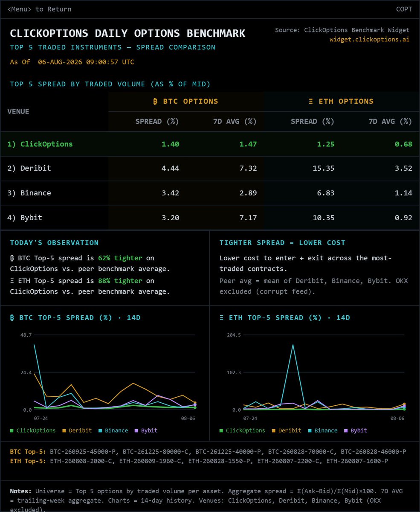Click the tall cyan Binance spike in ETH chart
The width and height of the screenshot is (420, 512).
(x=293, y=346)
